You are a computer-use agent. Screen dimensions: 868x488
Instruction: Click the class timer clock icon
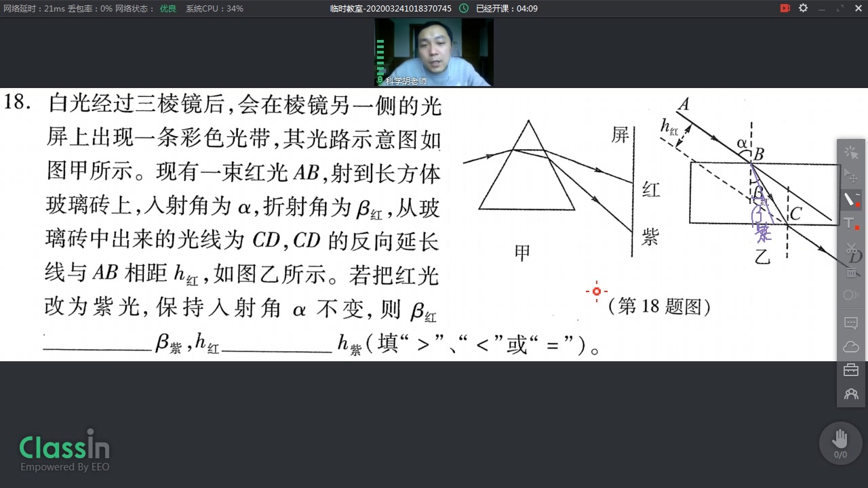464,8
